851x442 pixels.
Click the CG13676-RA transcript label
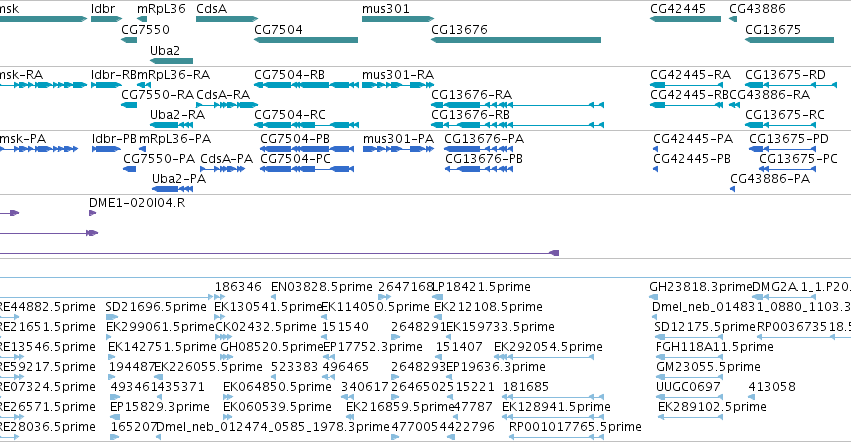472,94
